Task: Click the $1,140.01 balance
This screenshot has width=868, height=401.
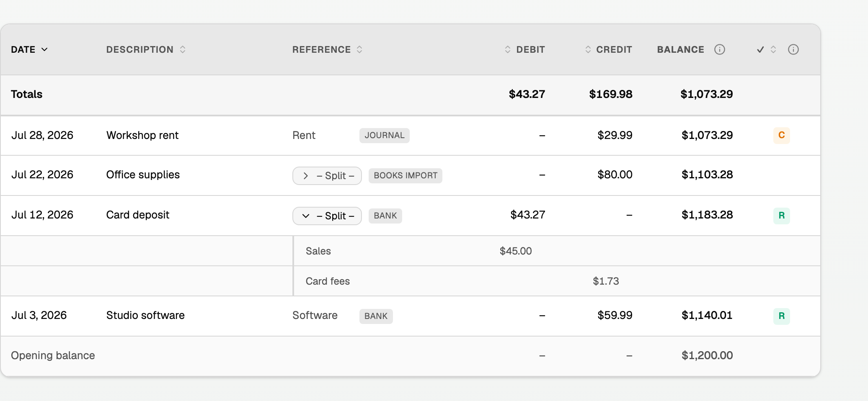Action: (x=707, y=315)
